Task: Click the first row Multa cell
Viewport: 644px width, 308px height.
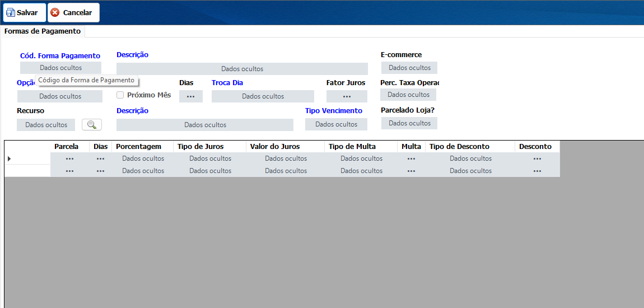Action: (411, 158)
